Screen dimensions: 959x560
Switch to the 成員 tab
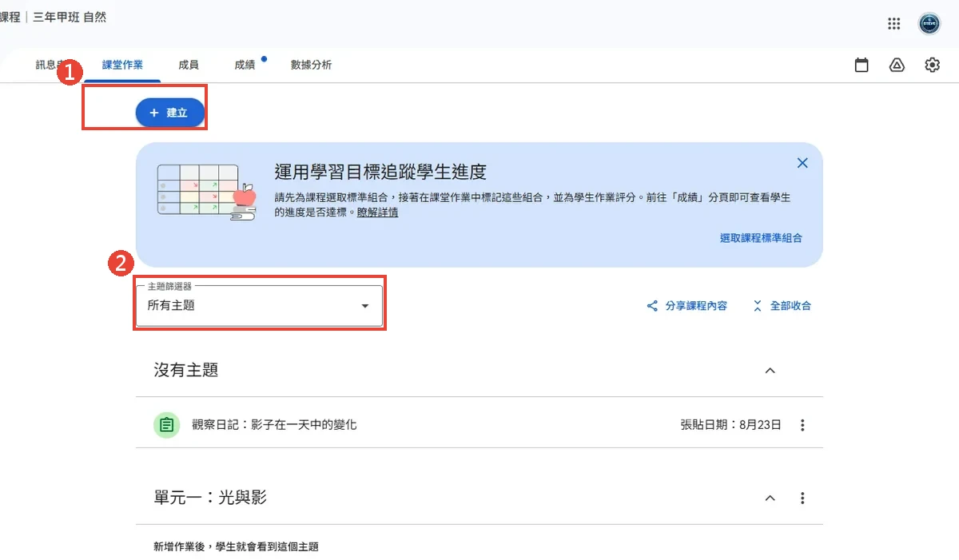click(189, 65)
